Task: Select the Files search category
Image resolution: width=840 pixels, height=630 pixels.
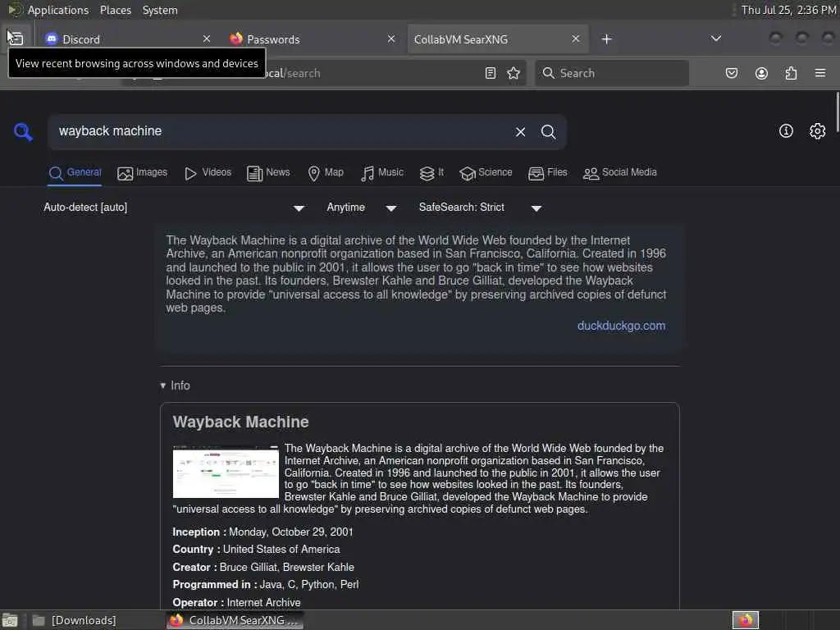Action: (x=547, y=172)
